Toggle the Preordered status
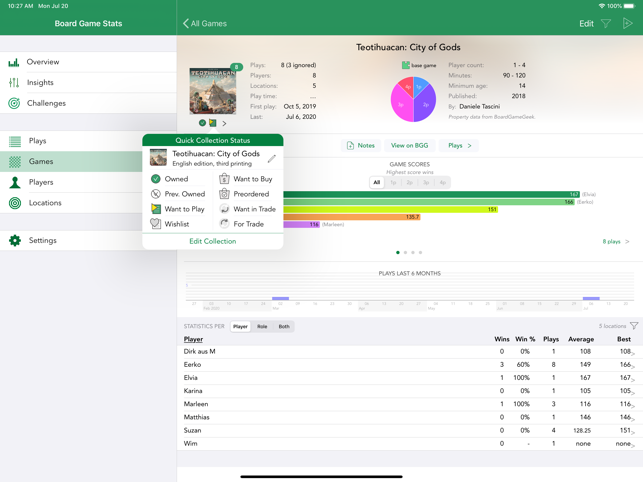Image resolution: width=643 pixels, height=482 pixels. [x=244, y=194]
